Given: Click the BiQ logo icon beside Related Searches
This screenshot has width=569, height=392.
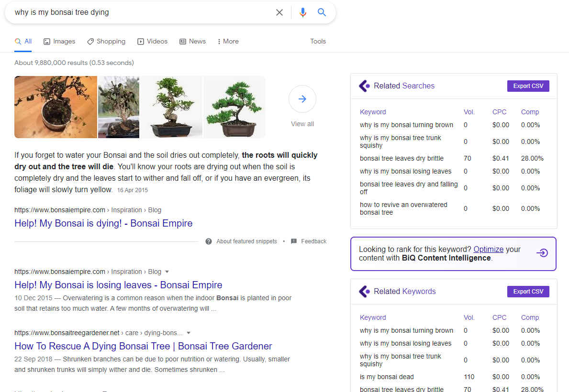Looking at the screenshot, I should pos(364,86).
